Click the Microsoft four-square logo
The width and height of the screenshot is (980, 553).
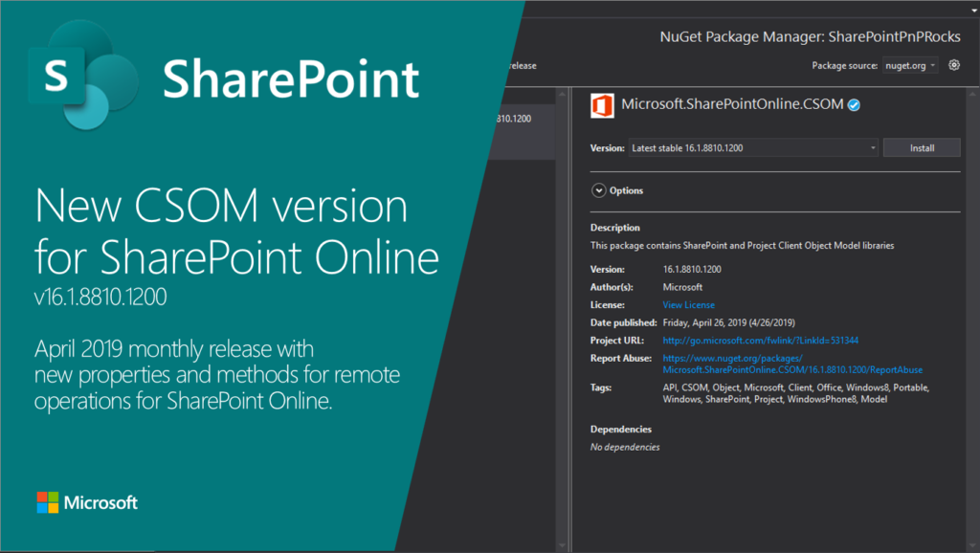coord(48,502)
